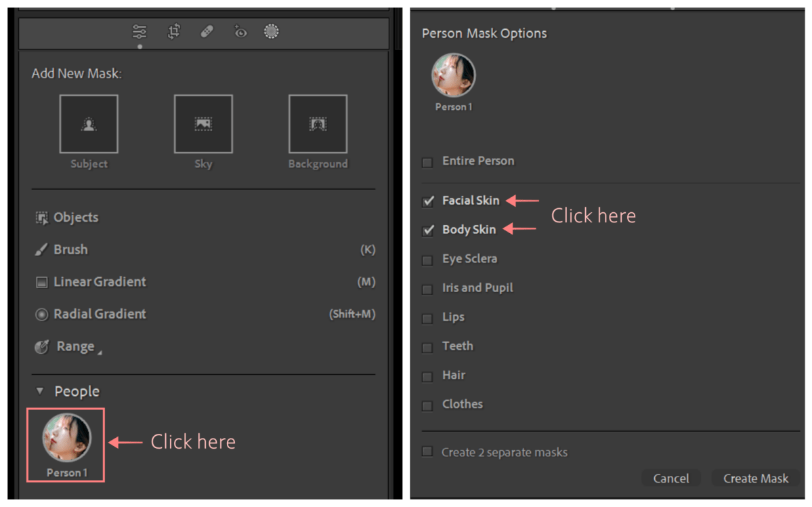812x507 pixels.
Task: Uncheck the Body Skin checkbox
Action: (428, 230)
